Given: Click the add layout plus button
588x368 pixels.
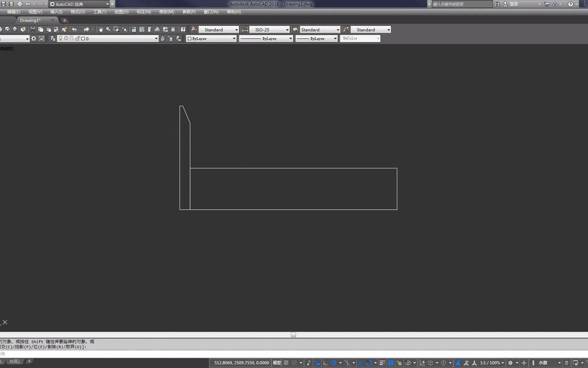Looking at the screenshot, I should coord(29,362).
